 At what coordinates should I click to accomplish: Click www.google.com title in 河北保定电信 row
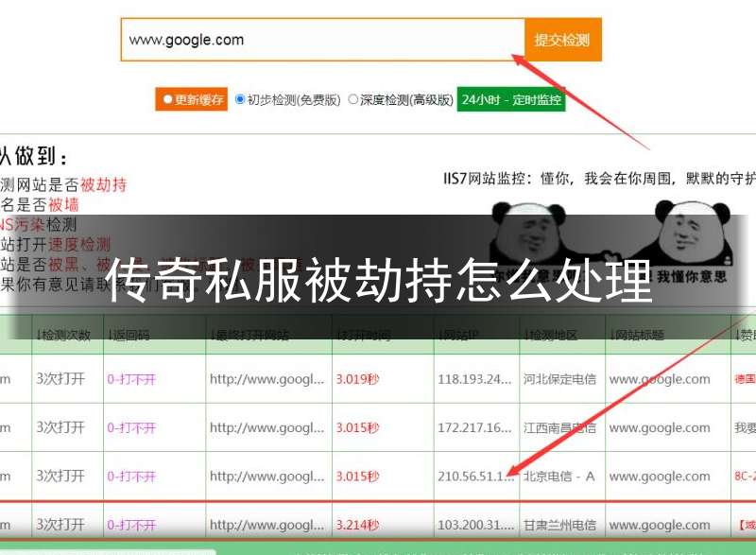pos(660,379)
